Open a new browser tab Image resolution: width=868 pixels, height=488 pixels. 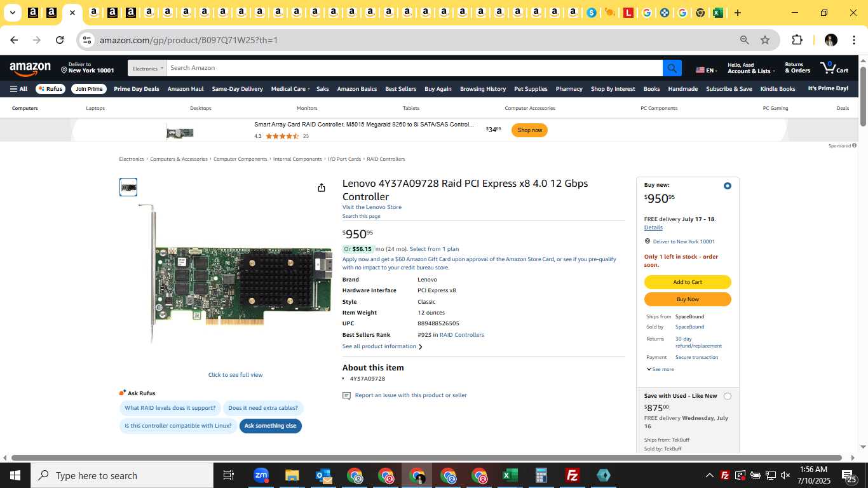(x=737, y=13)
